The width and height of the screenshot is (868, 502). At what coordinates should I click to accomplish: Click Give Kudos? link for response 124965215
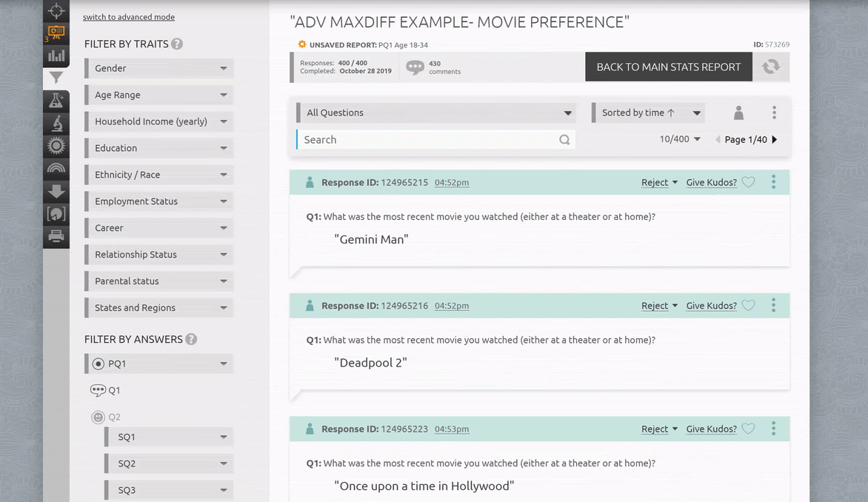click(711, 182)
